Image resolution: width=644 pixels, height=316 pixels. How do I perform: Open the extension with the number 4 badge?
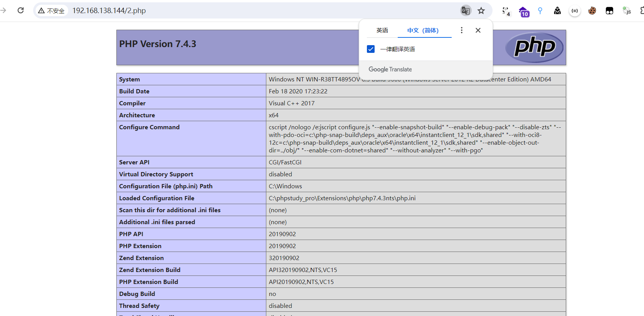tap(506, 11)
